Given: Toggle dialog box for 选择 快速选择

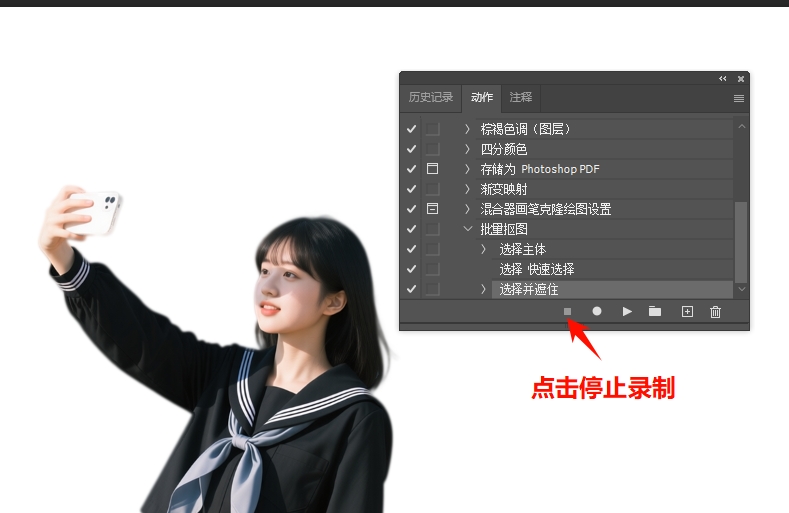Looking at the screenshot, I should (x=432, y=269).
